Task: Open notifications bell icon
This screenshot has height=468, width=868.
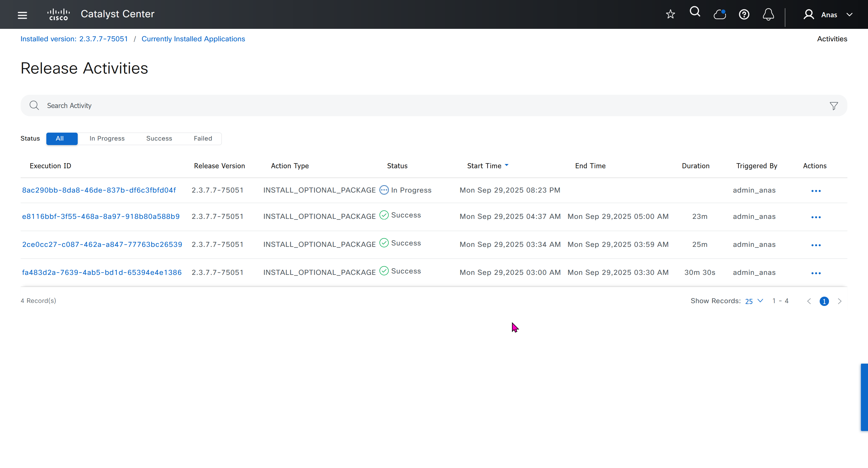Action: [768, 14]
